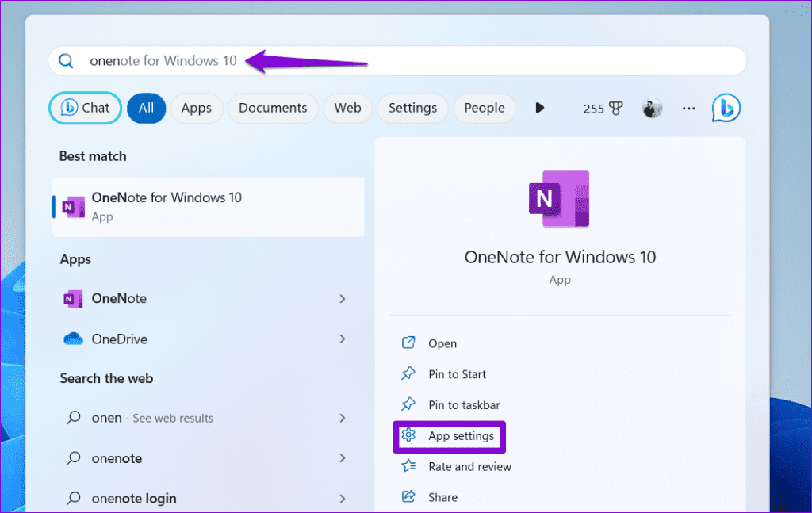Expand the 'onenote login' suggestion chevron
Image resolution: width=812 pixels, height=513 pixels.
coord(343,499)
